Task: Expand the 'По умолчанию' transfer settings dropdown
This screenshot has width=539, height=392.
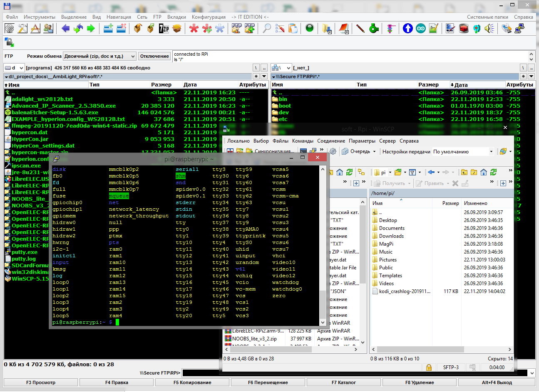Action: [x=491, y=152]
